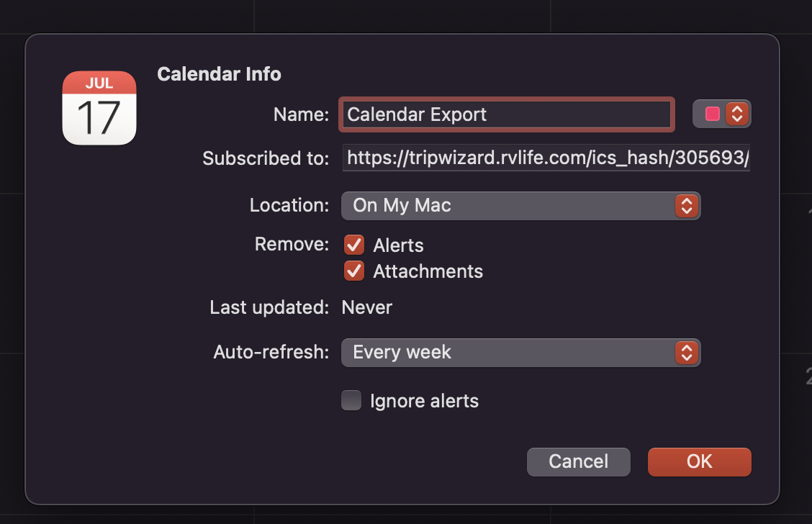This screenshot has height=524, width=812.
Task: Click the Ignore alerts label text
Action: tap(424, 401)
